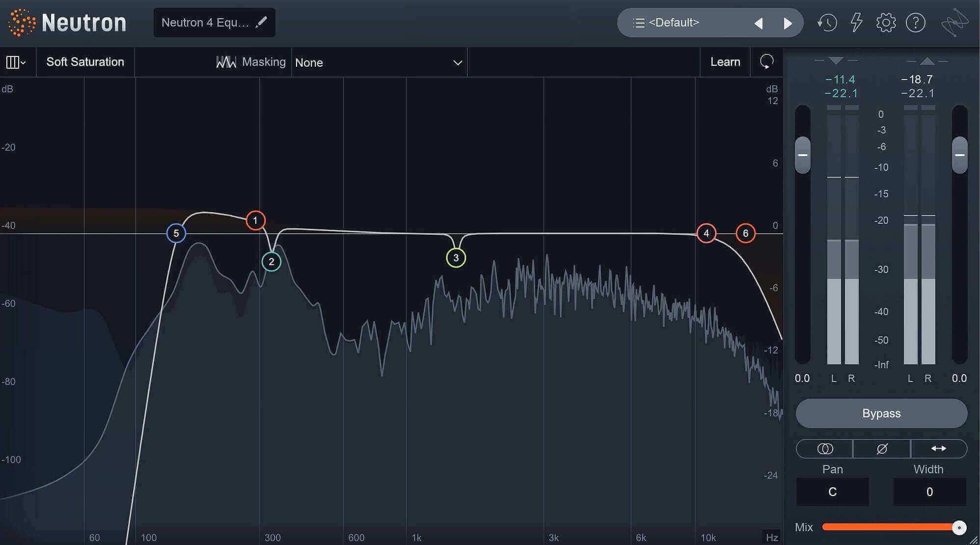Viewport: 980px width, 545px height.
Task: Open the preset list icon beside <Default>
Action: (638, 23)
